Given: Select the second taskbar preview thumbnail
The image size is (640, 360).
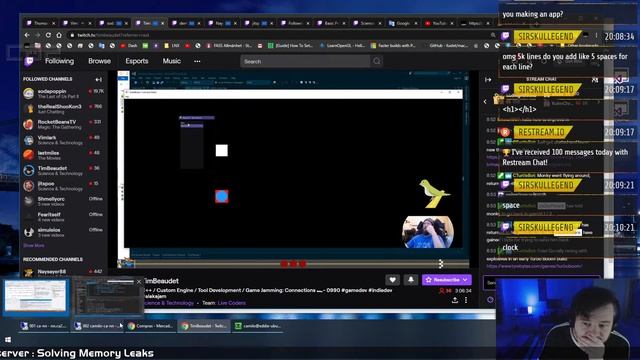Looking at the screenshot, I should click(108, 298).
